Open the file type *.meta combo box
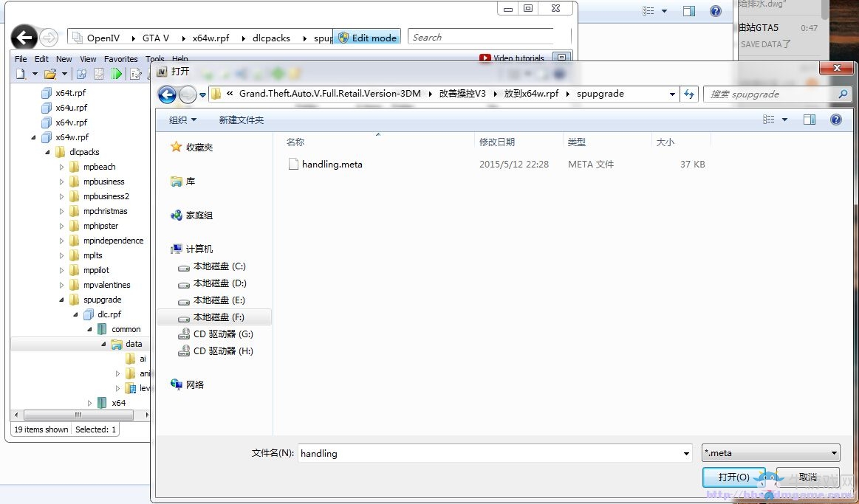This screenshot has height=504, width=859. point(771,452)
